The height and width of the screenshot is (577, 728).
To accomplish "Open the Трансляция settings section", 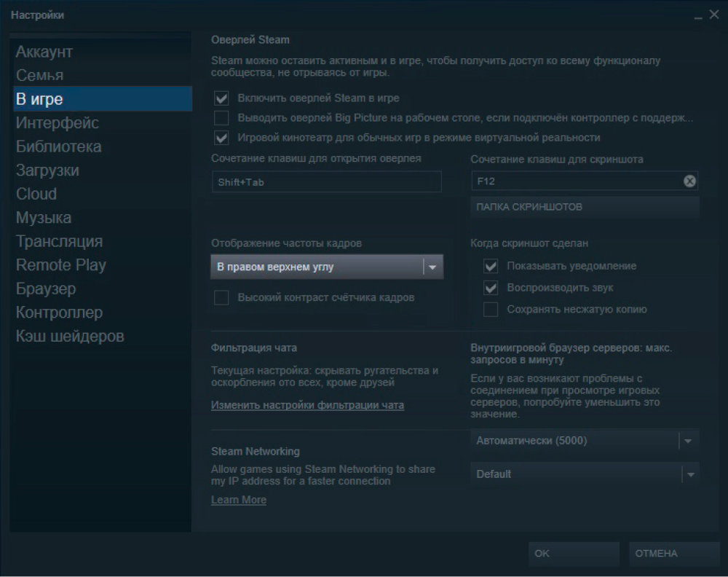I will coord(102,241).
